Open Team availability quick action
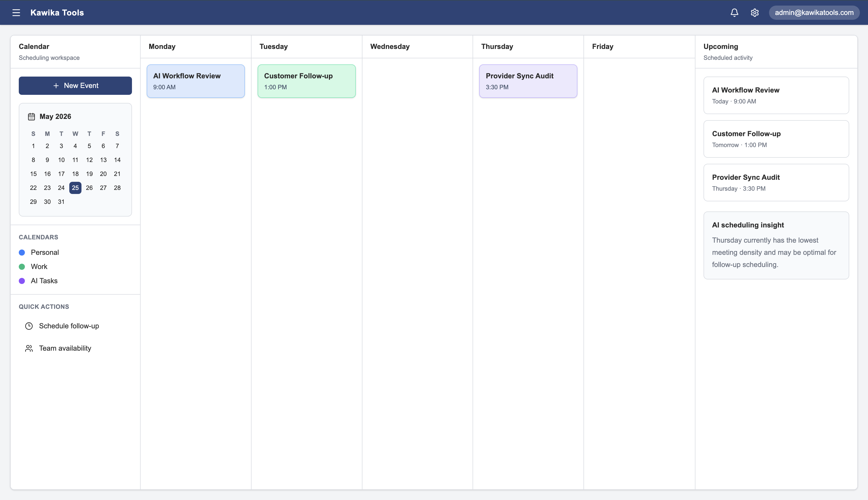The height and width of the screenshot is (500, 868). tap(75, 348)
